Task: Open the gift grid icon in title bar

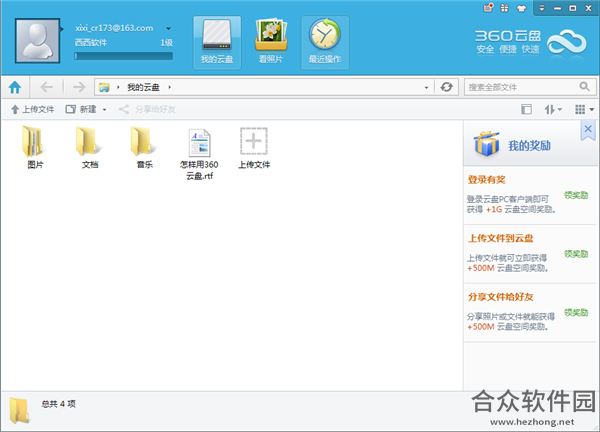Action: coord(505,8)
